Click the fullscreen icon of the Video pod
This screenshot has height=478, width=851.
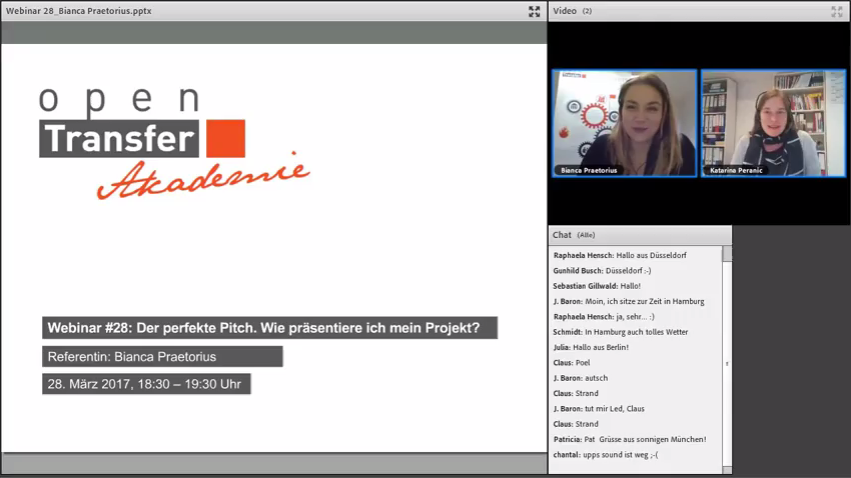point(836,11)
